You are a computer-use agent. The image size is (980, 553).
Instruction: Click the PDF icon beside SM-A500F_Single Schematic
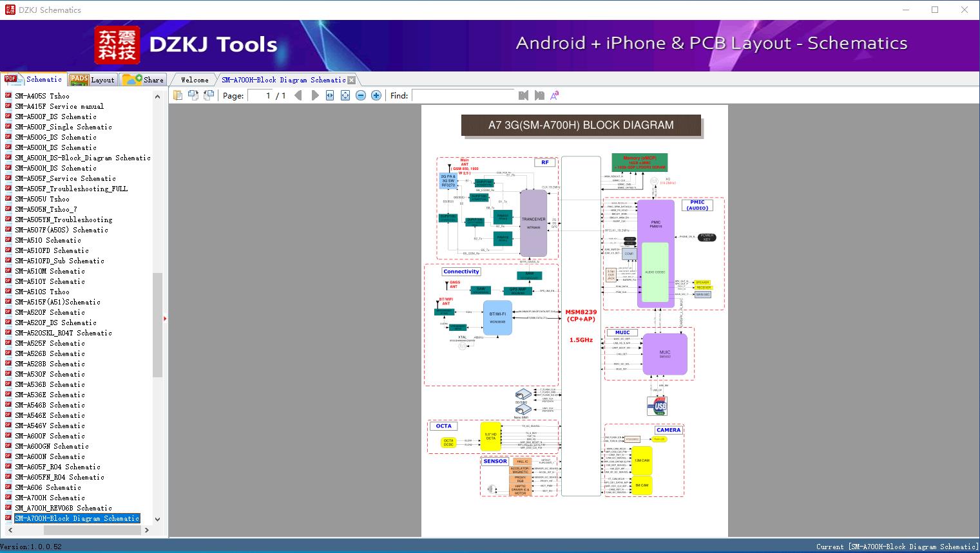(x=8, y=127)
